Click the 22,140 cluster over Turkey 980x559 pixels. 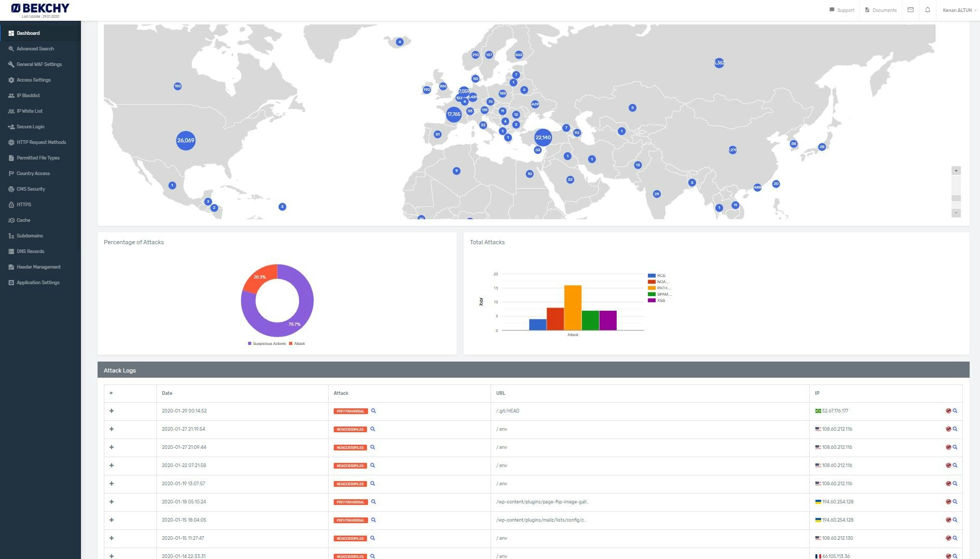(x=543, y=138)
